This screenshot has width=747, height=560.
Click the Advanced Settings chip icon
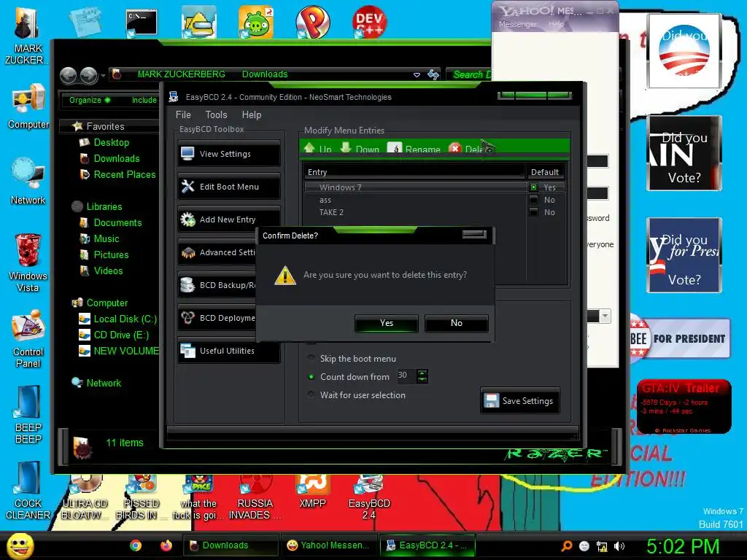pos(187,252)
